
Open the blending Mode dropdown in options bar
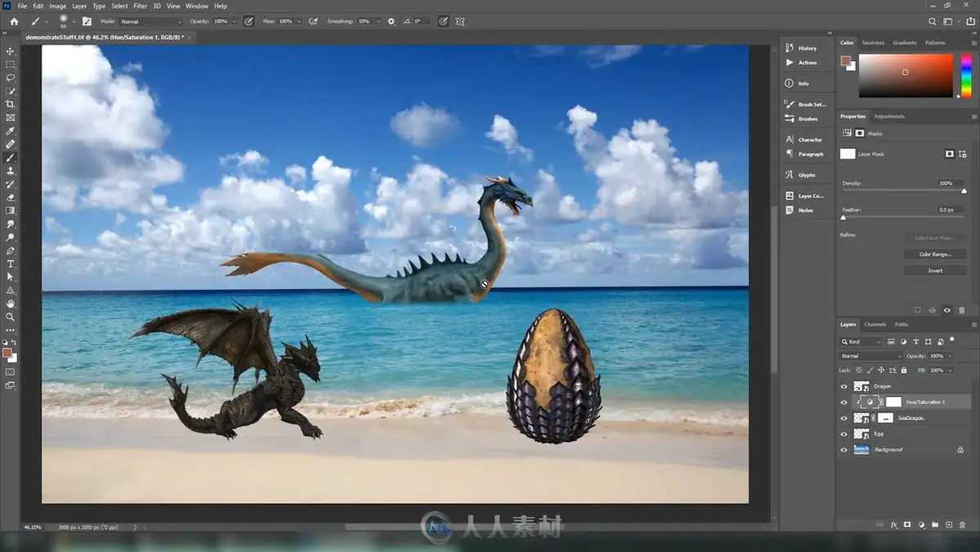click(152, 21)
